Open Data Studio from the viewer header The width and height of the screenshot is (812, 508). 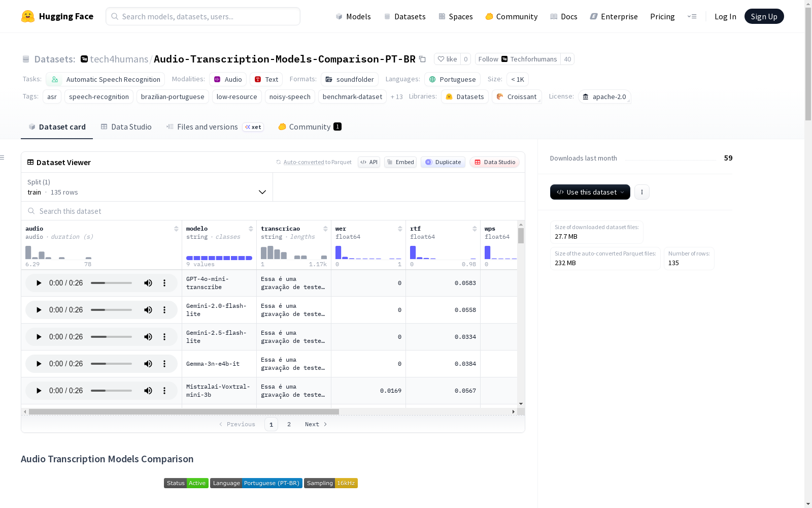(x=495, y=162)
